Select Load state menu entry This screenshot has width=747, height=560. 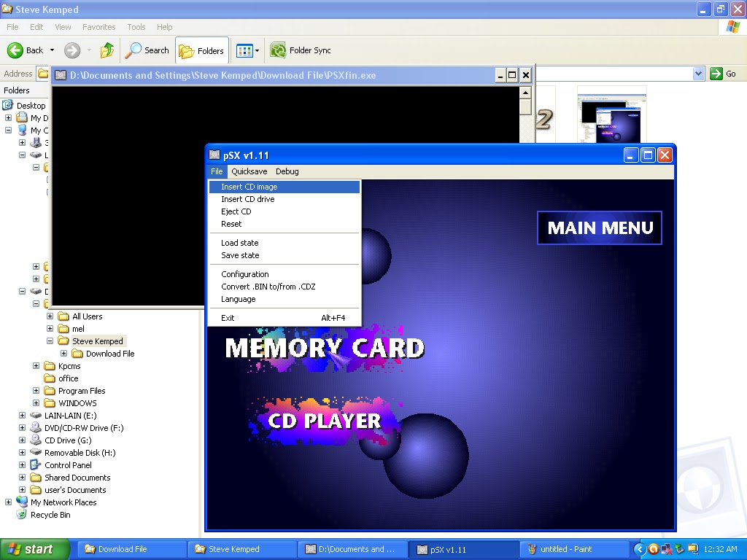coord(284,243)
